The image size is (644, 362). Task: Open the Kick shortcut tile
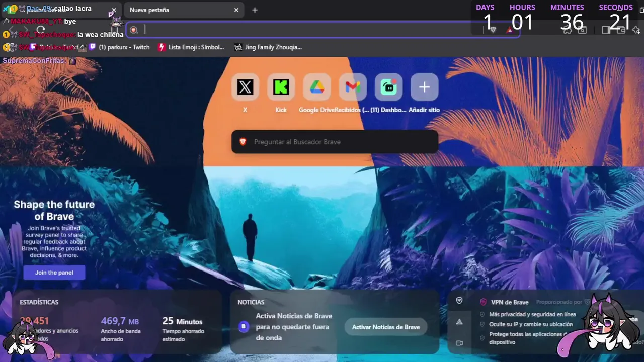[281, 87]
